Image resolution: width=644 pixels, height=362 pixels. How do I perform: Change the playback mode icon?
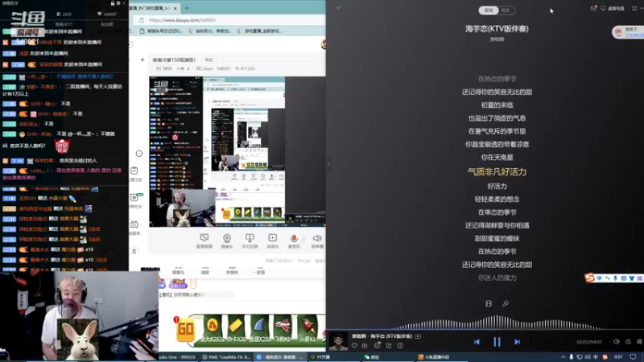(628, 342)
